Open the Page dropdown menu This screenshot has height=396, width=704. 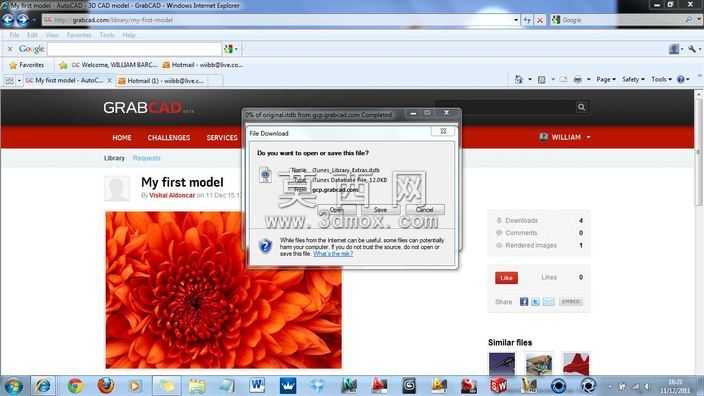pyautogui.click(x=606, y=79)
